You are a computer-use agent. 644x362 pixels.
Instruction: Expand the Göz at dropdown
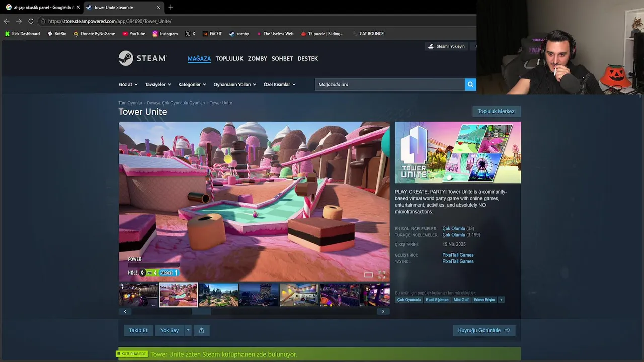pos(128,84)
